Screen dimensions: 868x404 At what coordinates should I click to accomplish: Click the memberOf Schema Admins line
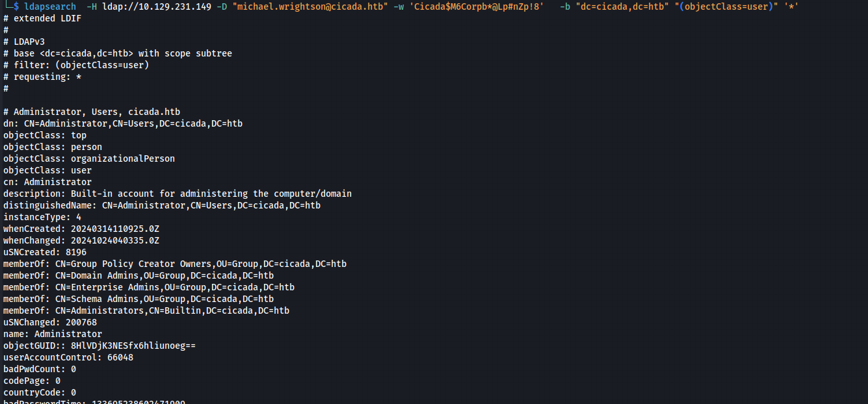click(138, 299)
